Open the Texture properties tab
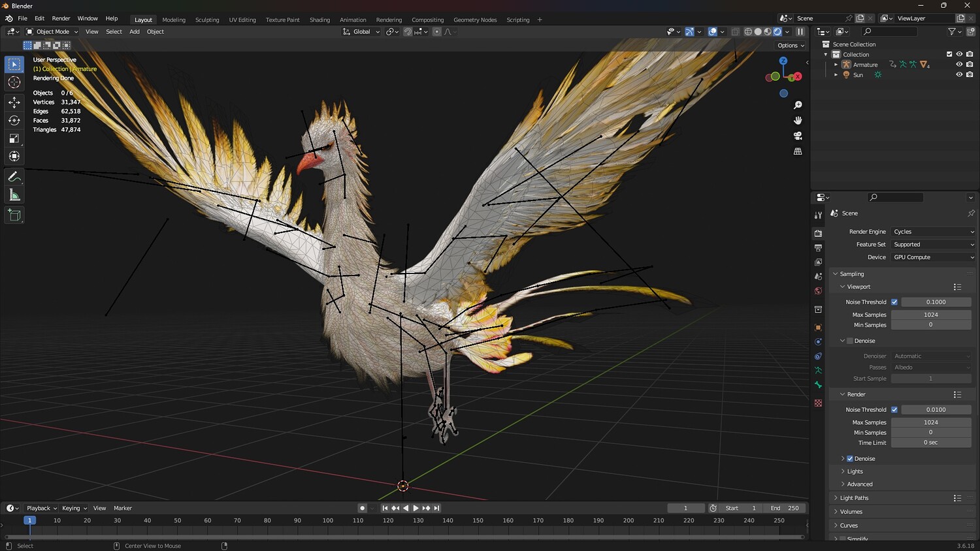The height and width of the screenshot is (551, 980). point(818,403)
